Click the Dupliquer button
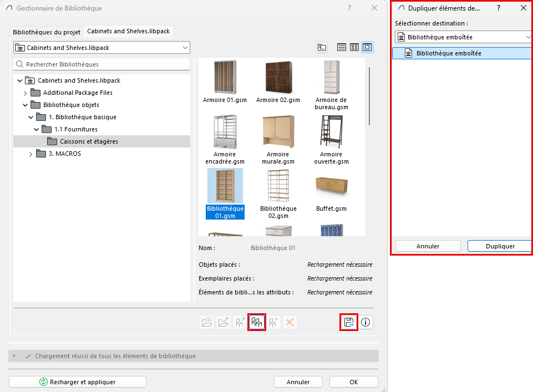This screenshot has height=392, width=533. 500,246
